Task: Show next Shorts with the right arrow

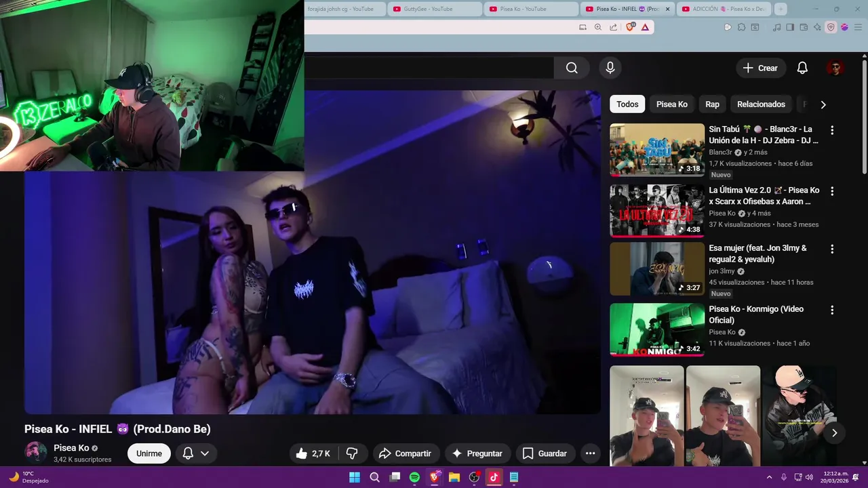Action: click(834, 433)
